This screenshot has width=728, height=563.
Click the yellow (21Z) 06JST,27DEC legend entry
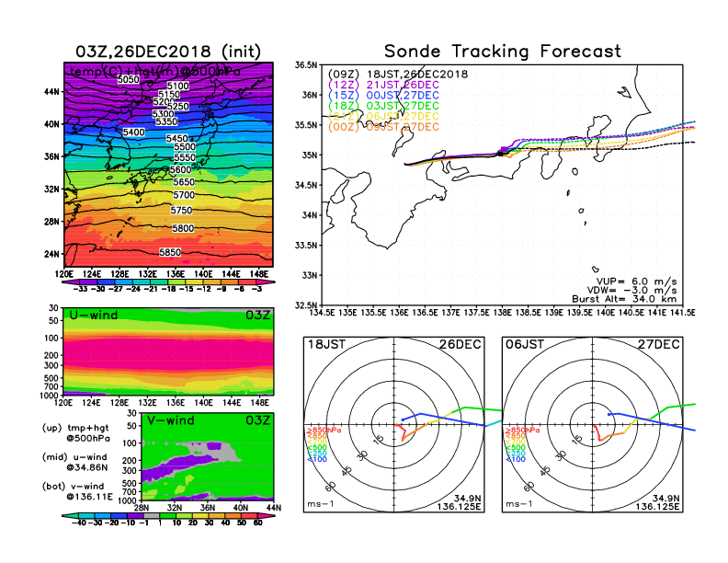[383, 116]
